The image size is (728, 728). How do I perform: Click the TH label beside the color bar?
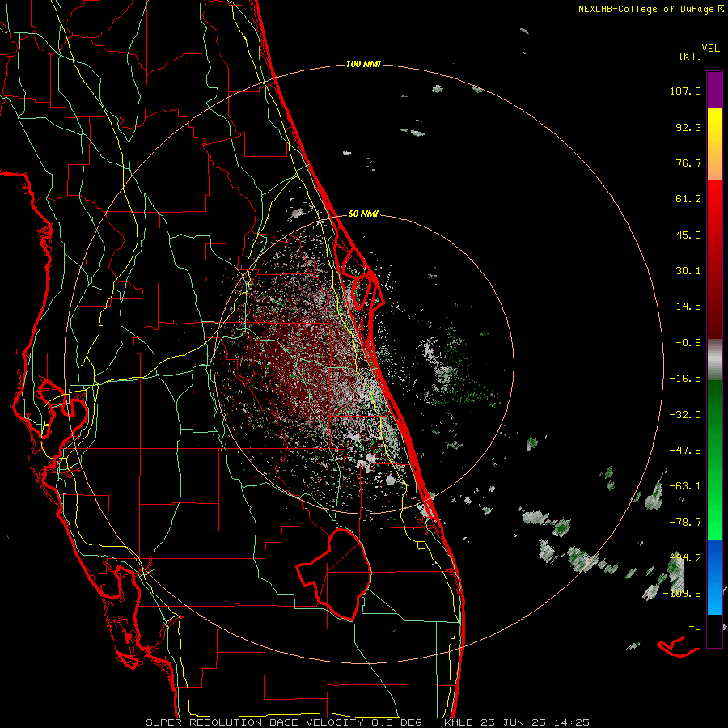[x=695, y=630]
